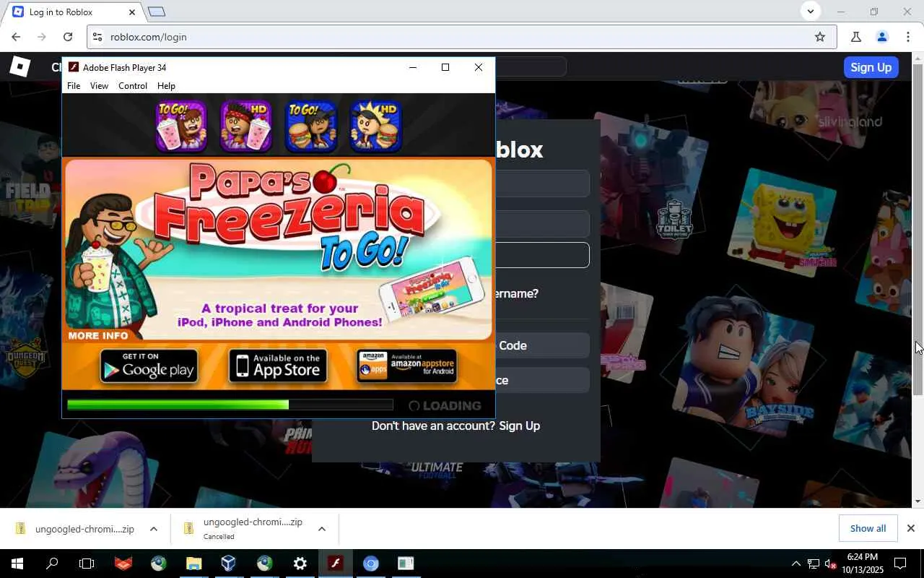924x578 pixels.
Task: Go forward in Chrome
Action: coord(42,37)
